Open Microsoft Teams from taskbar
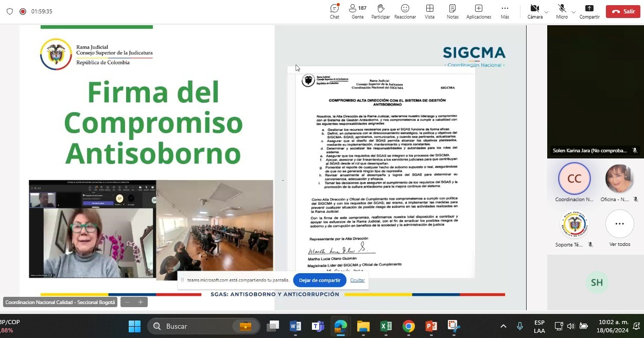Viewport: 644px width, 338px height. tap(318, 326)
